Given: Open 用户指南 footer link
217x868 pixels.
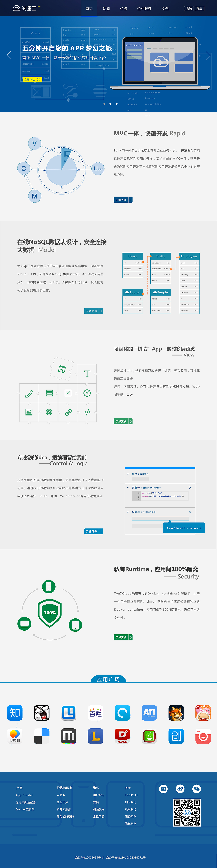Looking at the screenshot, I should 99,795.
